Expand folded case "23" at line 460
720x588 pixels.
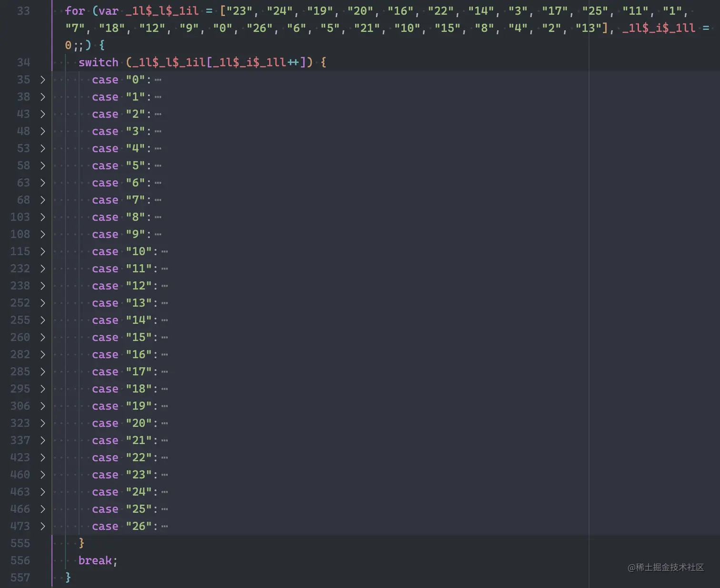point(42,474)
